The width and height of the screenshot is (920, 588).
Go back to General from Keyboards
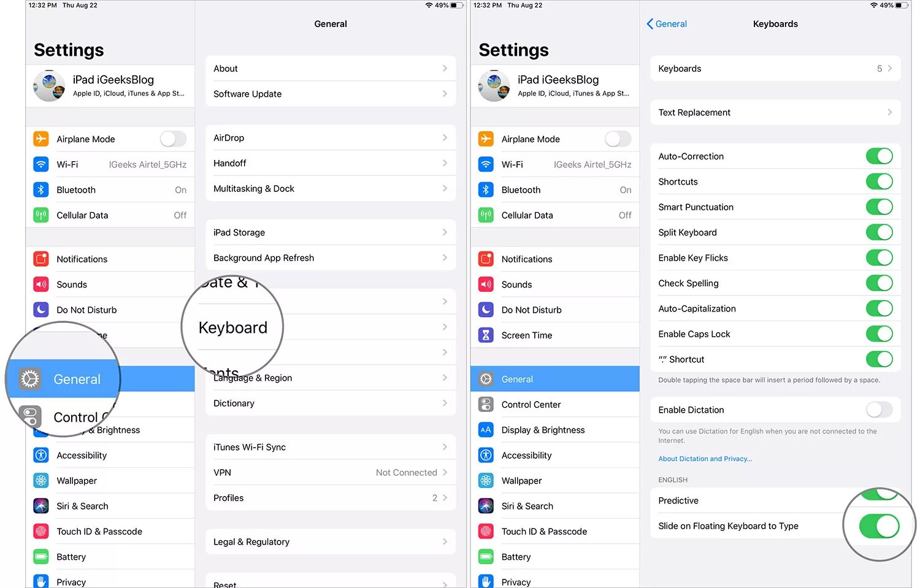pyautogui.click(x=667, y=24)
